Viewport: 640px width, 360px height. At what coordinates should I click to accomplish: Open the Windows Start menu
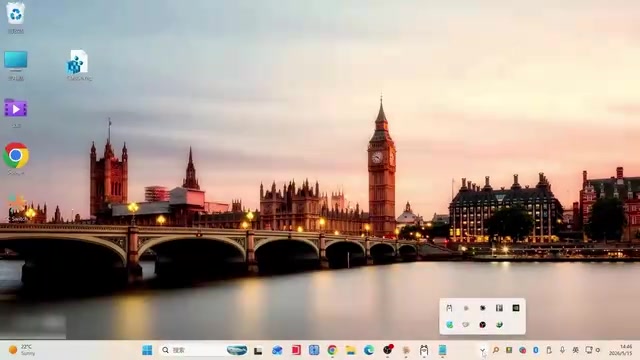(147, 350)
